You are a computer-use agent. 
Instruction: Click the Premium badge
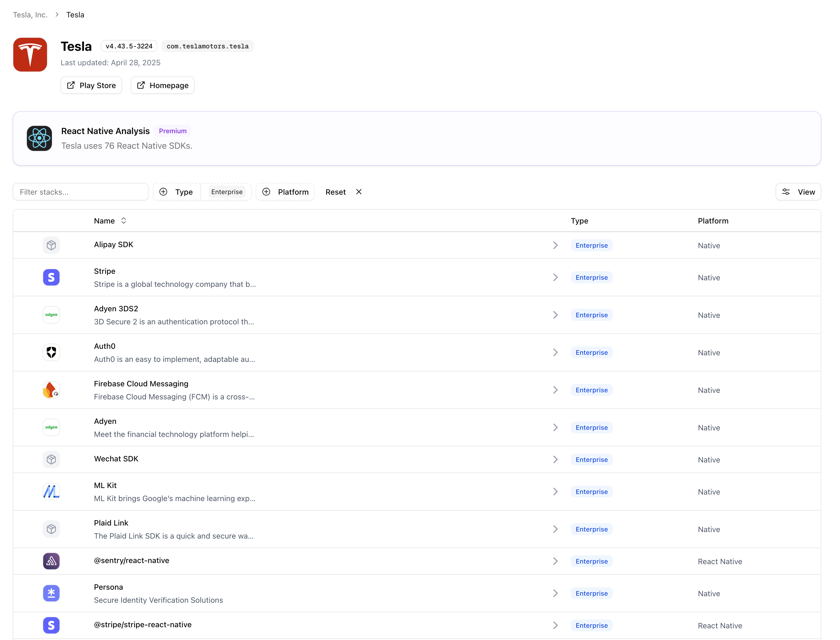tap(173, 131)
